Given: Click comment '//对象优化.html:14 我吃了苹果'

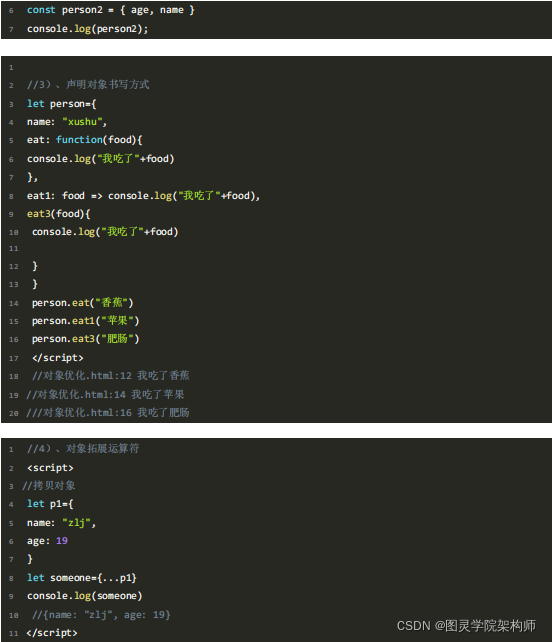Looking at the screenshot, I should point(105,395).
